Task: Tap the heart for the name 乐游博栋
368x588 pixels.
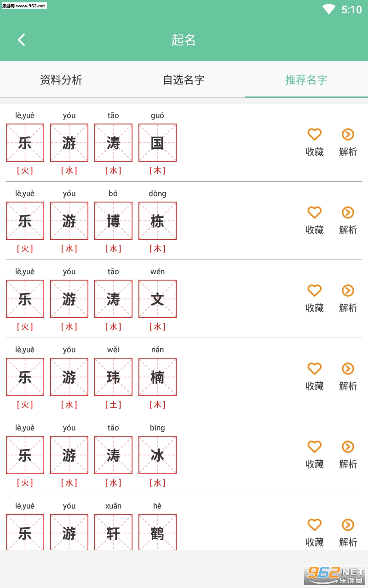Action: [314, 212]
